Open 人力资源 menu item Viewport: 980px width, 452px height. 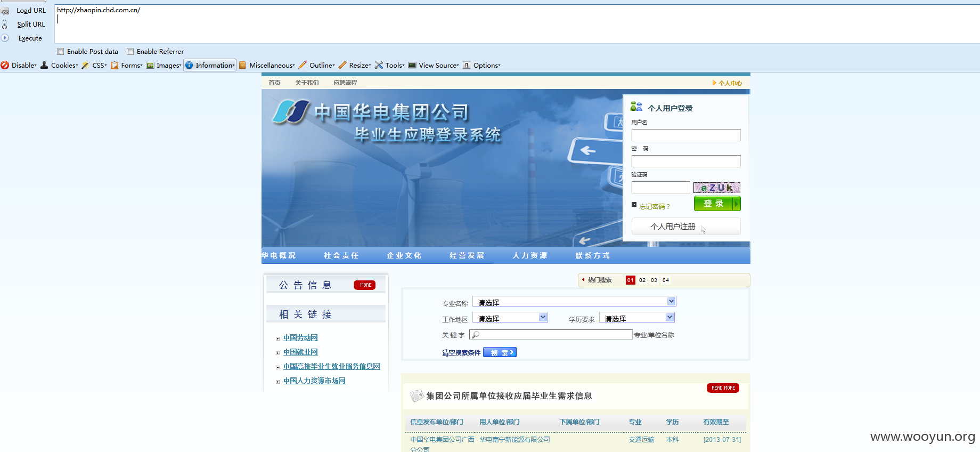coord(530,255)
